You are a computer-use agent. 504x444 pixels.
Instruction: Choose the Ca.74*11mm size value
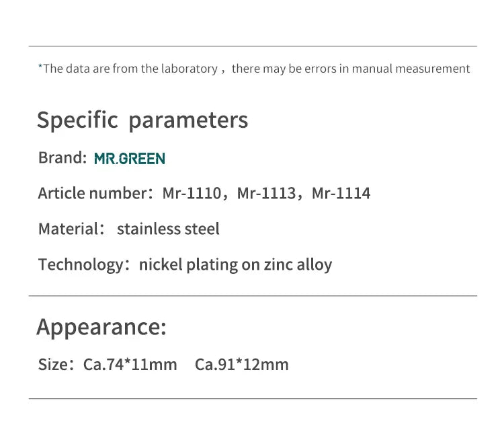[x=130, y=365]
